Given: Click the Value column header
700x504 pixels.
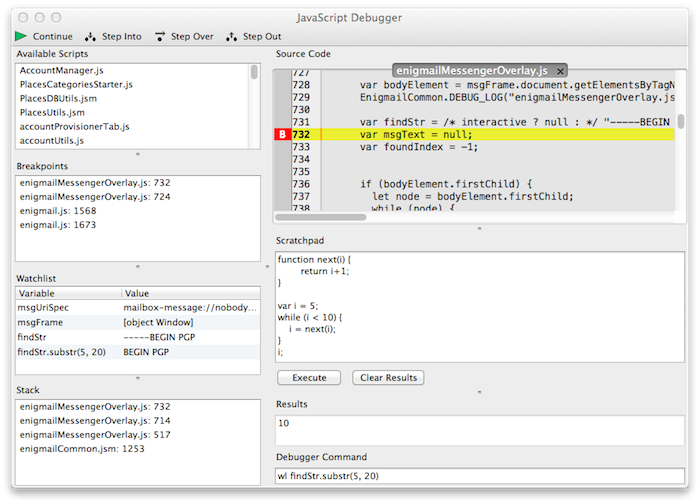Looking at the screenshot, I should [x=191, y=293].
